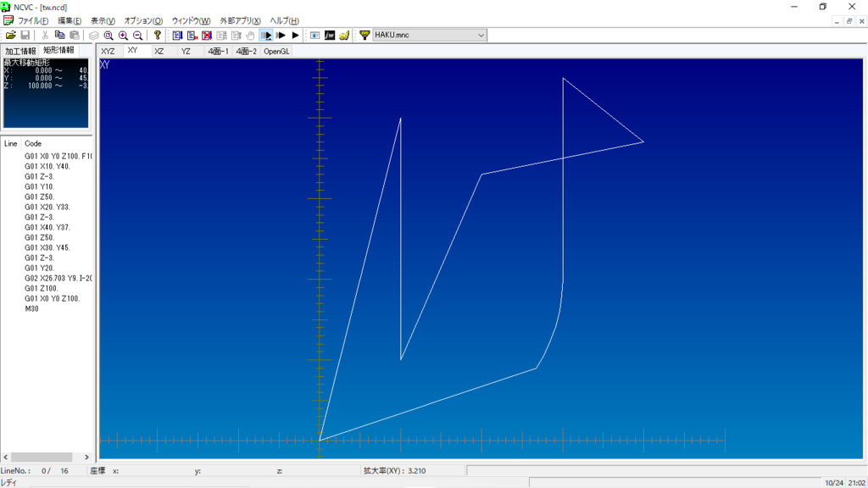Screen dimensions: 868x488
Task: Click the code list horizontal scrollbar thumb
Action: coord(42,457)
